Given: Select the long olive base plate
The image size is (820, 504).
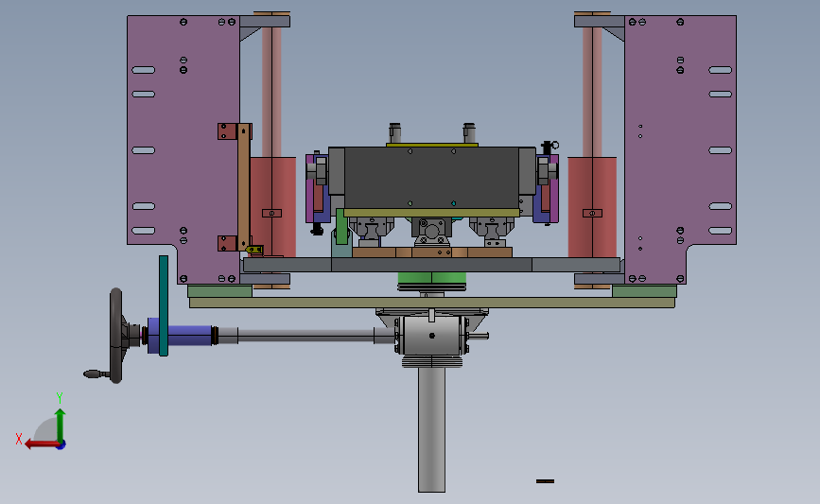Looking at the screenshot, I should coord(432,303).
